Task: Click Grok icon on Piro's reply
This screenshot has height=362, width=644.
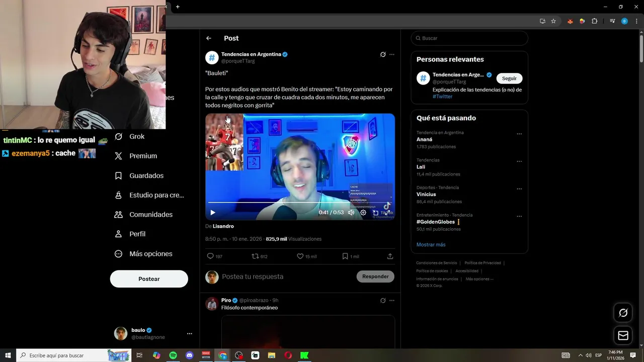Action: pos(383,301)
